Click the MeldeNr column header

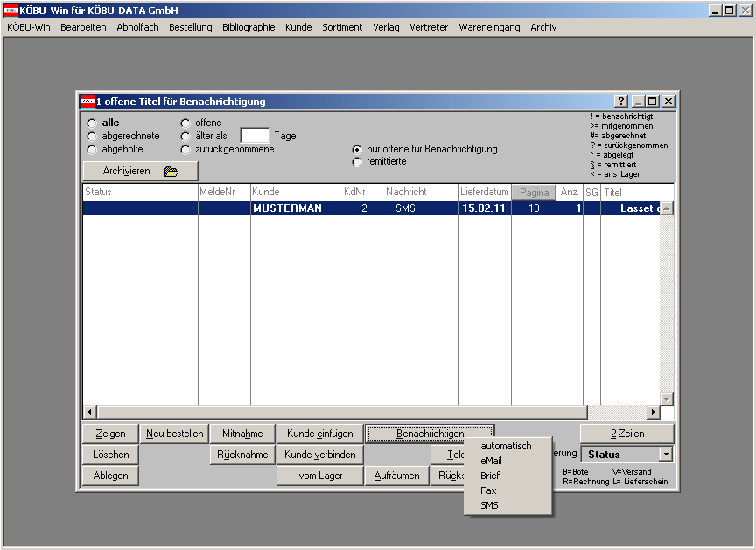(224, 192)
